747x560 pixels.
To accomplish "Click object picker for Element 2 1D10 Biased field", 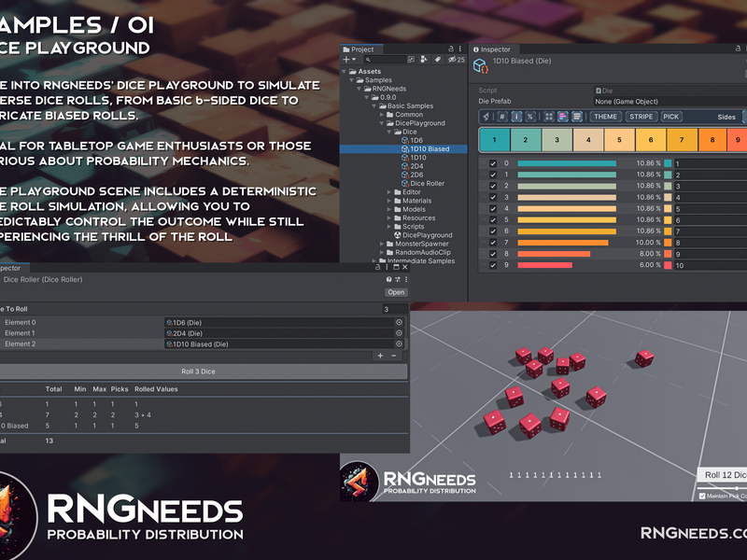I will point(399,343).
